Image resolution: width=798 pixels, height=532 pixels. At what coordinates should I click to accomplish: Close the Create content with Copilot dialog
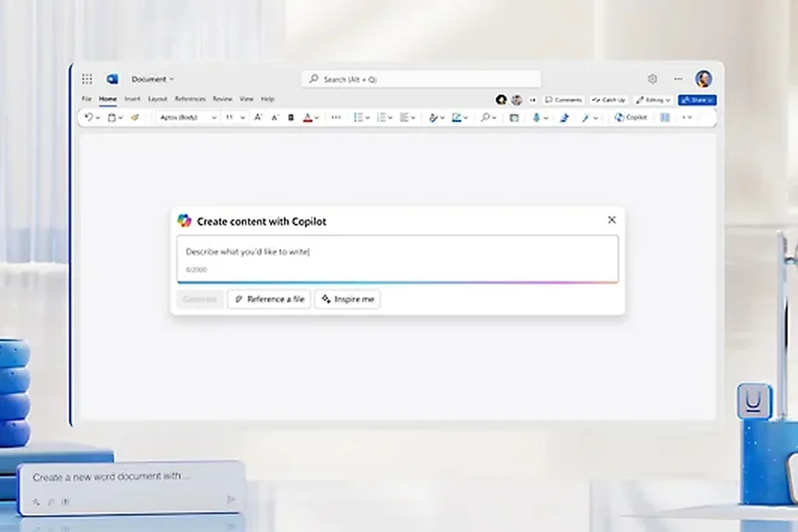point(612,220)
